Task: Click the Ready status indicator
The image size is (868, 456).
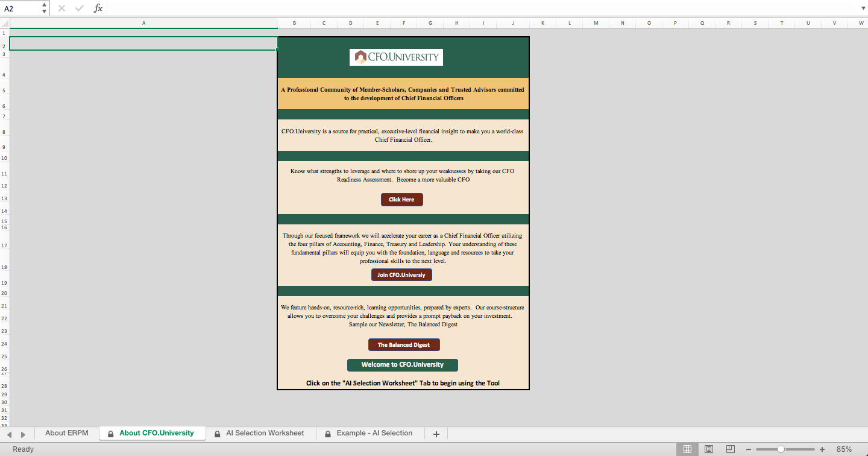Action: 24,449
